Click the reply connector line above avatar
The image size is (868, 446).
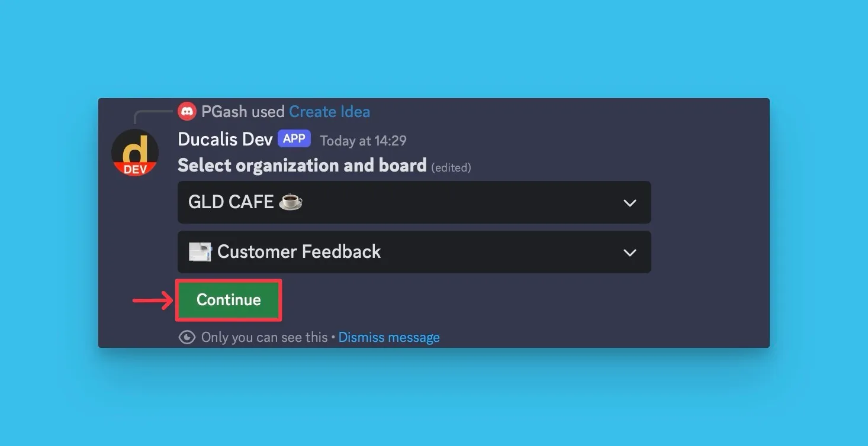click(x=153, y=117)
